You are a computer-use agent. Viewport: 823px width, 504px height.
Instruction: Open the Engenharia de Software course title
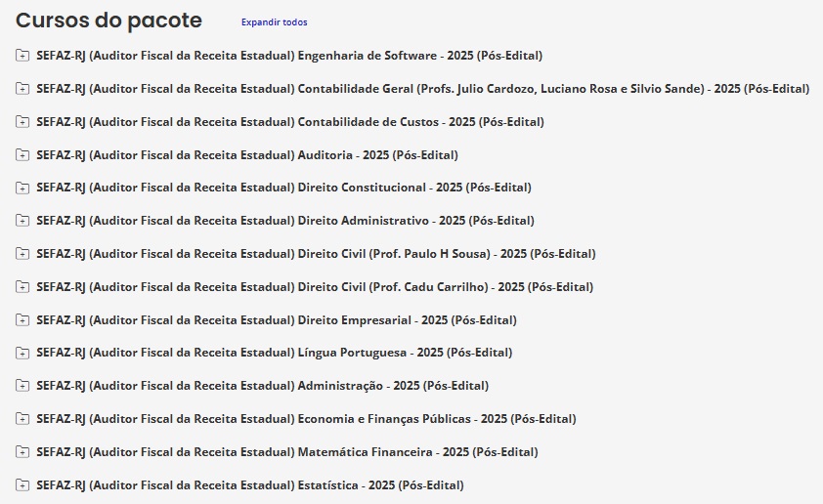click(289, 56)
